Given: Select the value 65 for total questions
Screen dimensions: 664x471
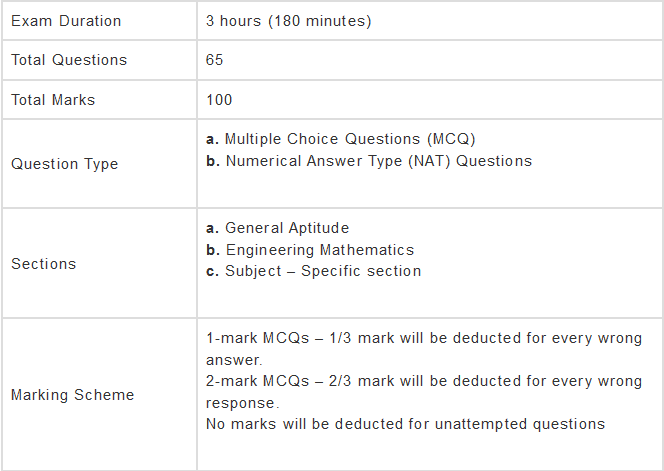Looking at the screenshot, I should point(214,60).
